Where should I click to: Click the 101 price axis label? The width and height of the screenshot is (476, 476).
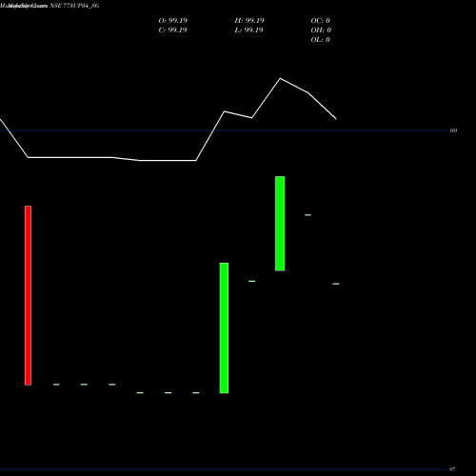[454, 130]
